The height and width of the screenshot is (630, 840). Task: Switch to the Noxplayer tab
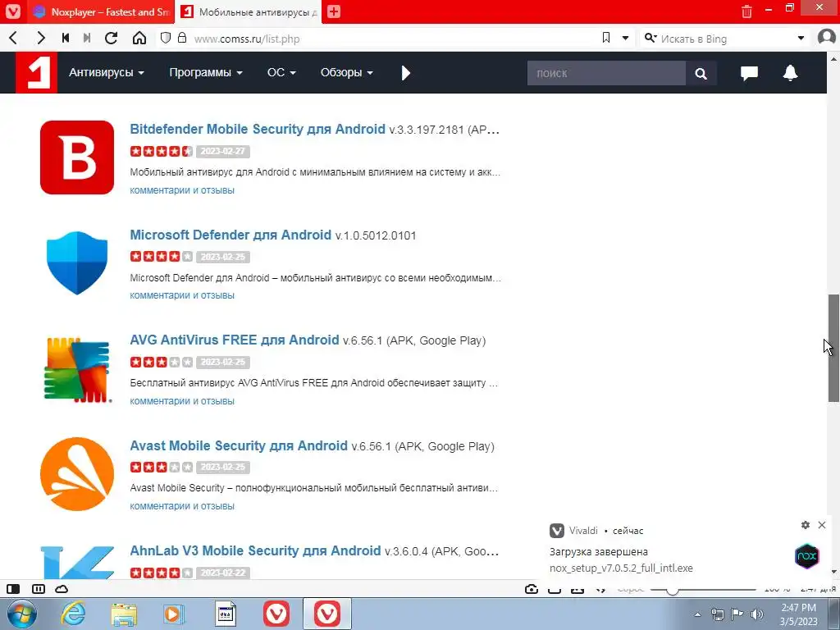click(x=102, y=11)
